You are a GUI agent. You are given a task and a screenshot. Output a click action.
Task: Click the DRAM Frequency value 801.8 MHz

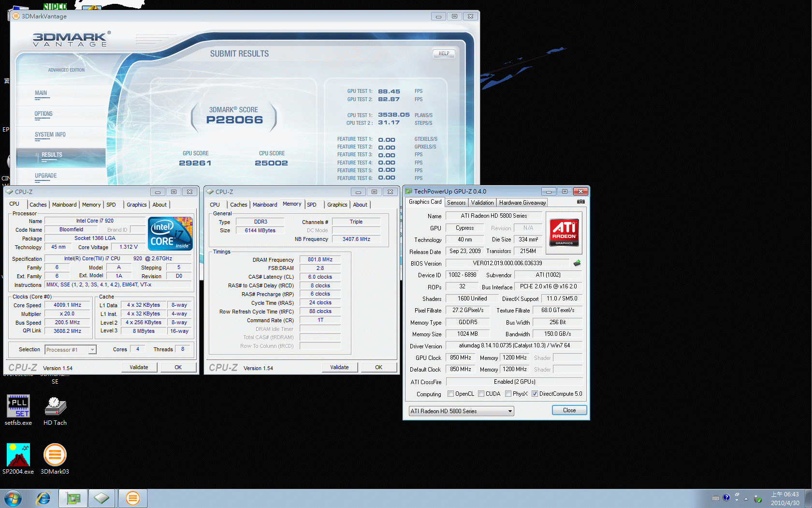320,260
